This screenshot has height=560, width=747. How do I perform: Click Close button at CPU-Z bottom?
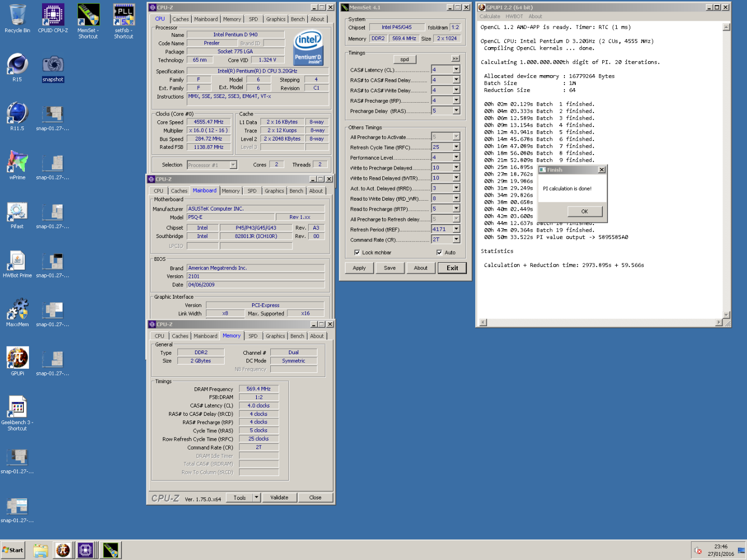(315, 497)
